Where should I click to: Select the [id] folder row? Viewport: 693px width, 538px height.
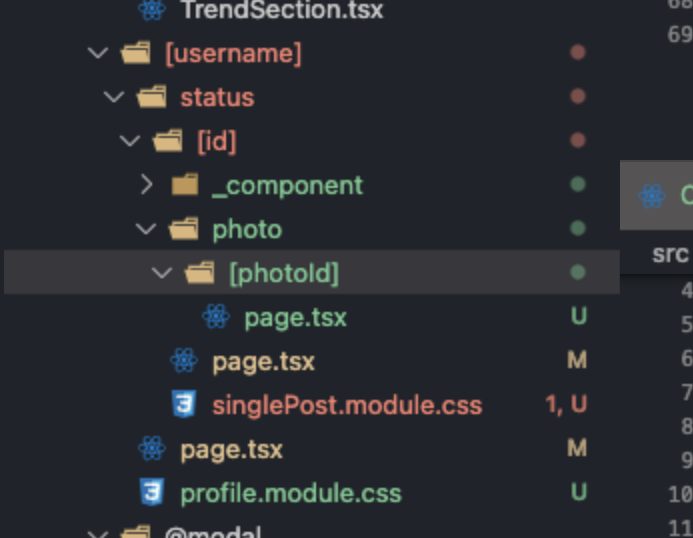point(312,141)
